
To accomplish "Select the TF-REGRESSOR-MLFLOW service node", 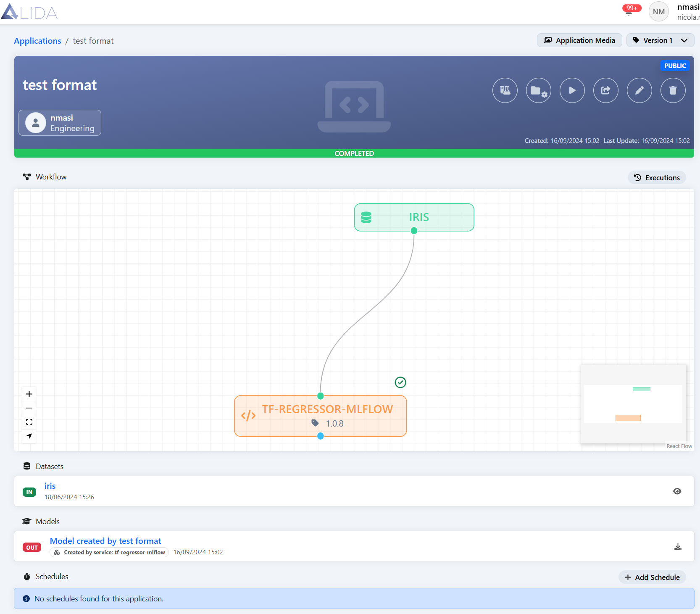I will pyautogui.click(x=321, y=416).
